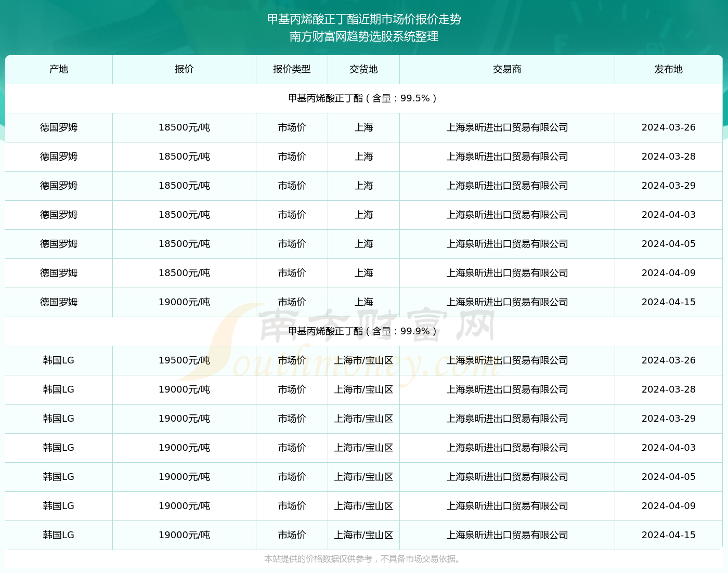Click the 交货地 column header
This screenshot has height=573, width=728.
363,69
